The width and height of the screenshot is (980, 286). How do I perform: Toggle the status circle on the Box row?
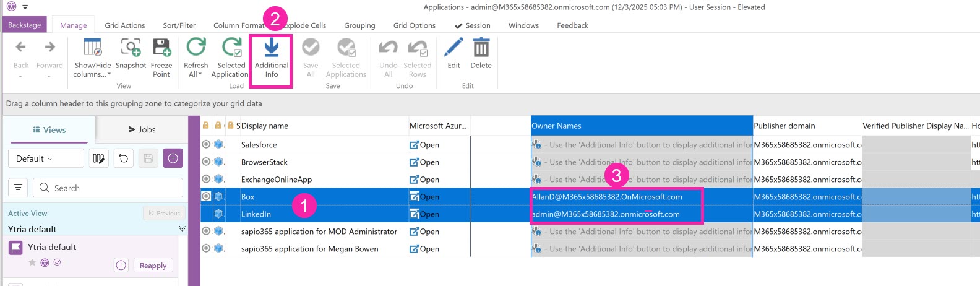[206, 196]
